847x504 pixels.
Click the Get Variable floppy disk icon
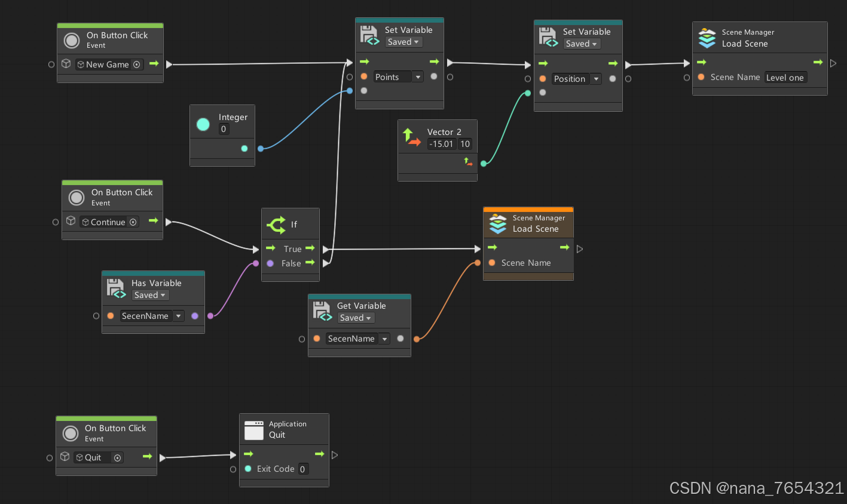[x=322, y=311]
